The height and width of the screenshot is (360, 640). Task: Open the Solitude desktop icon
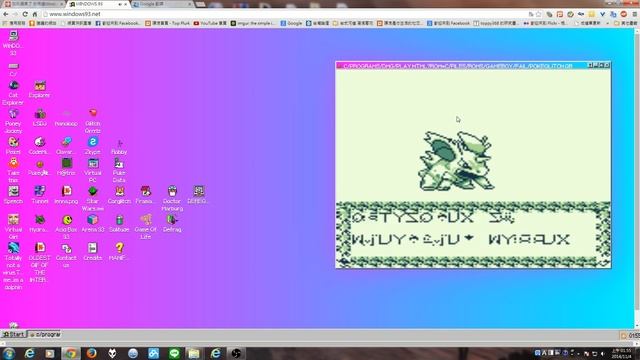pyautogui.click(x=119, y=223)
